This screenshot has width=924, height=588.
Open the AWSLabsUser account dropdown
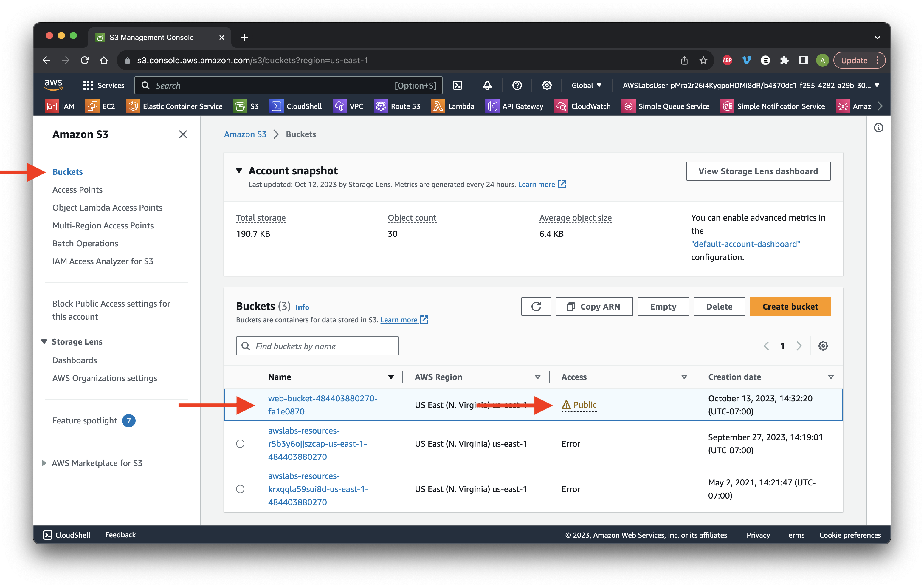(x=751, y=85)
